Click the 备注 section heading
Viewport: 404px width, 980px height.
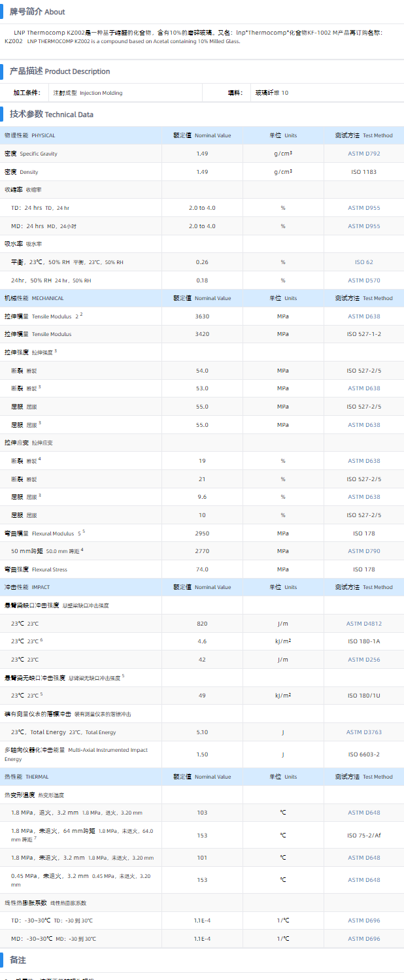pos(18,960)
